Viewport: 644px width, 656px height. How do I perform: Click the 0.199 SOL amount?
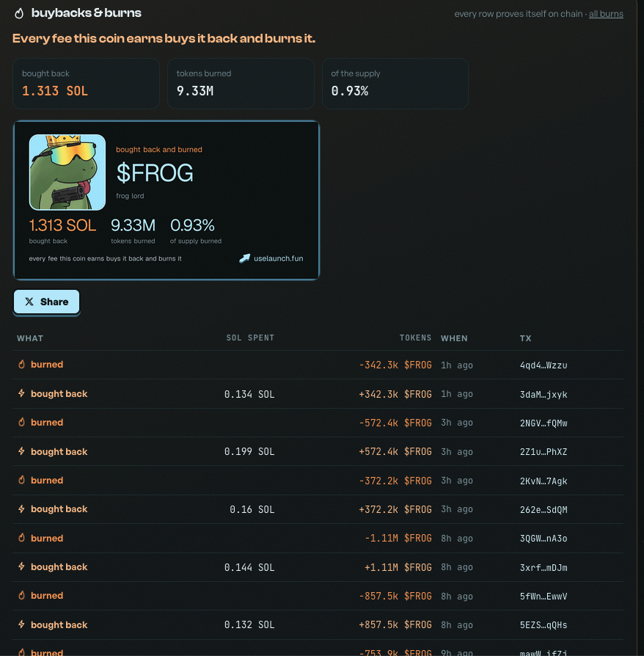pyautogui.click(x=249, y=451)
